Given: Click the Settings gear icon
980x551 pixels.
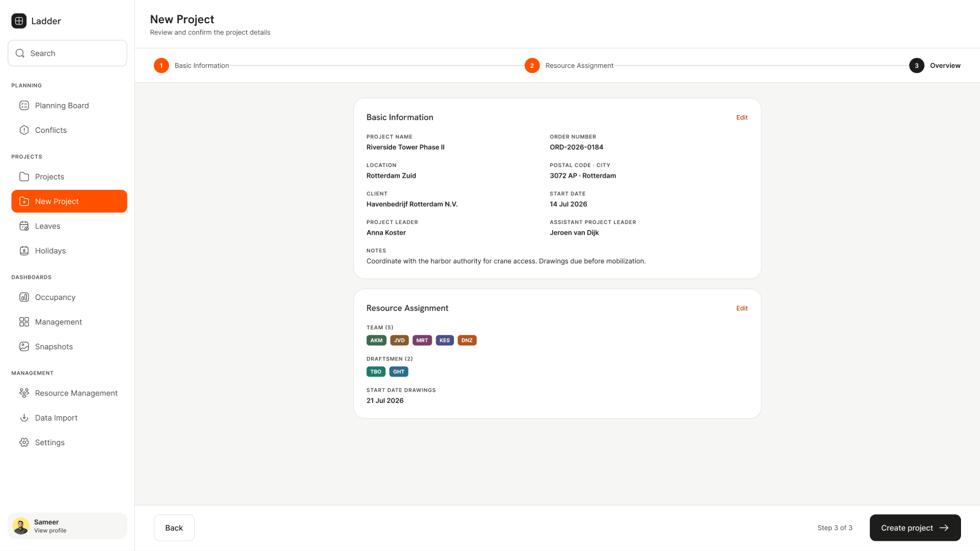Looking at the screenshot, I should tap(24, 442).
